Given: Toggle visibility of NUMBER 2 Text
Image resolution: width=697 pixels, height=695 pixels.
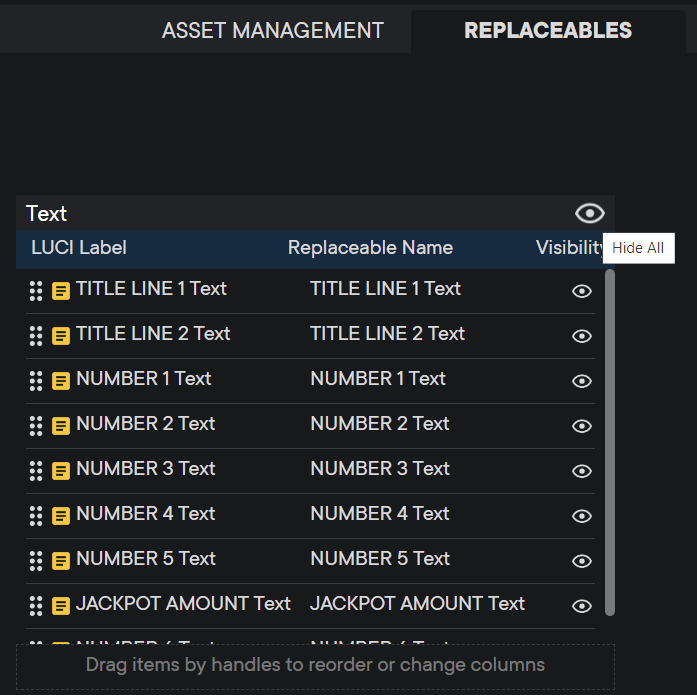Looking at the screenshot, I should coord(581,426).
